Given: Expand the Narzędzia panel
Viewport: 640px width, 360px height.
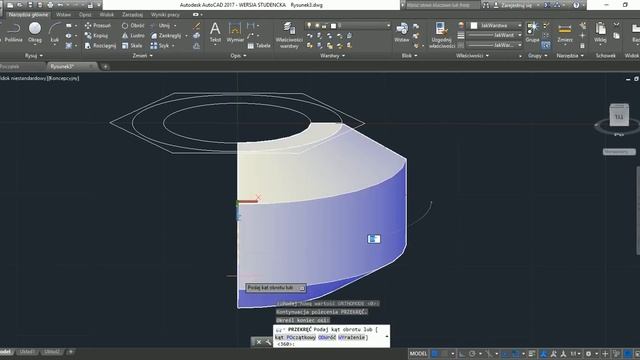Looking at the screenshot, I should 570,56.
